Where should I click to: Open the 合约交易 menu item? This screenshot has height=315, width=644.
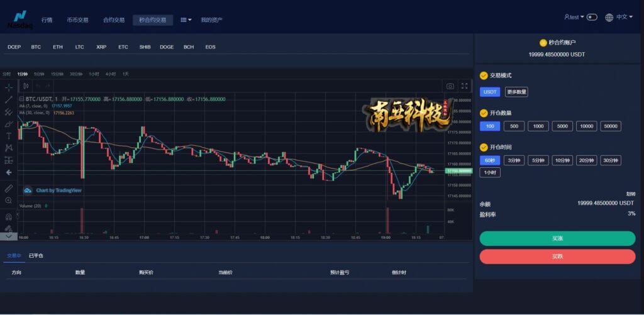point(114,19)
